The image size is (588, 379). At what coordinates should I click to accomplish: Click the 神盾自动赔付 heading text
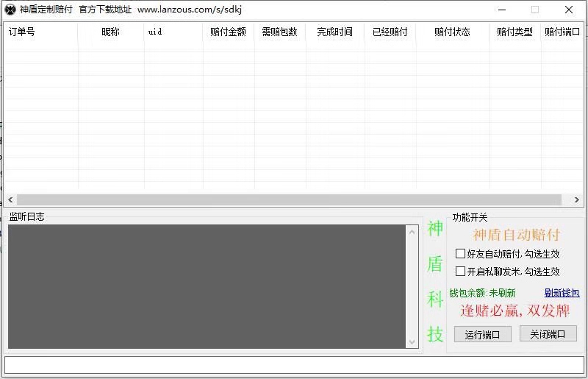[x=517, y=235]
